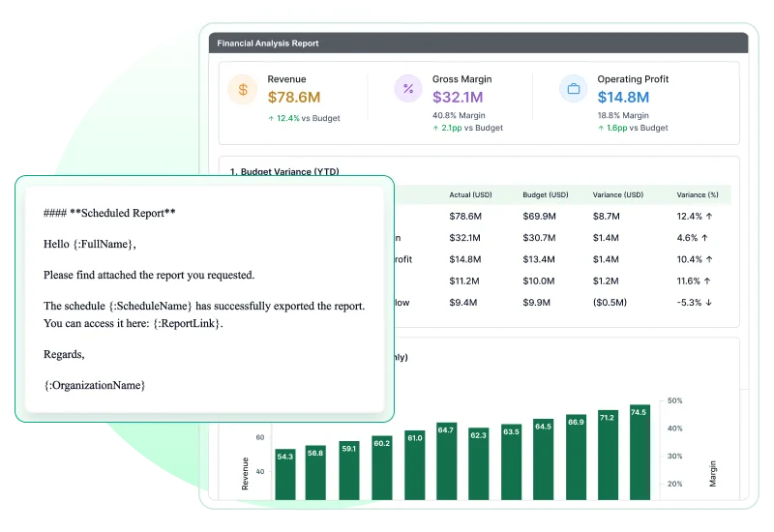This screenshot has height=532, width=774.
Task: Click the Actual (USD) column header
Action: coord(470,195)
